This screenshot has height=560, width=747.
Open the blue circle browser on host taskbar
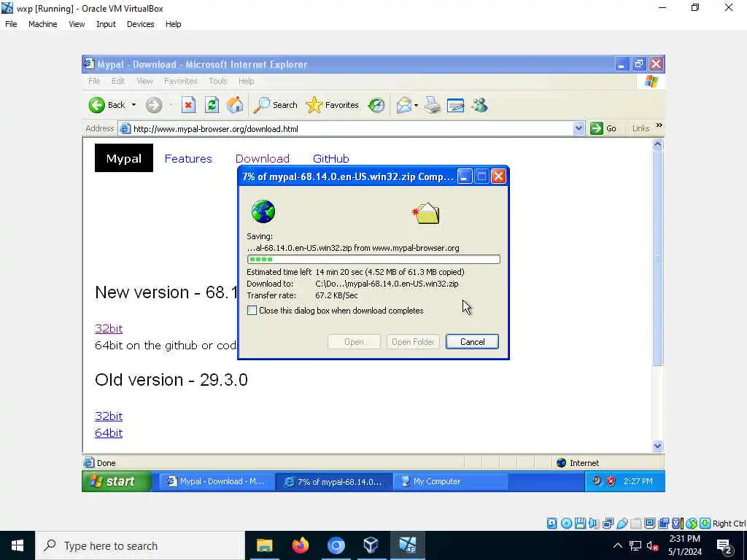[x=336, y=545]
